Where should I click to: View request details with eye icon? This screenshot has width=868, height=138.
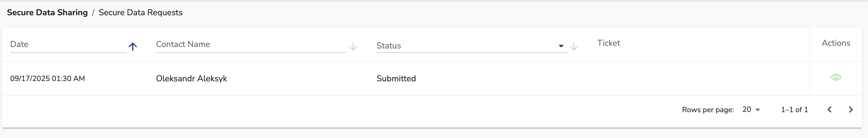click(836, 78)
